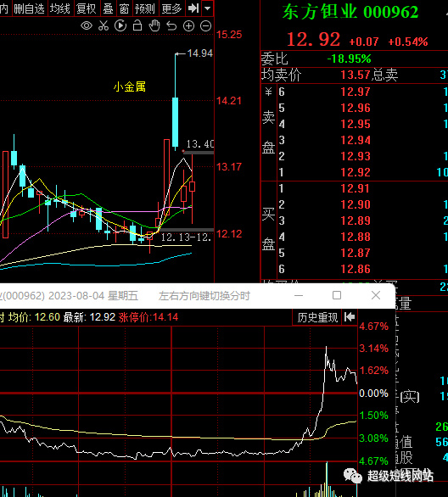
Task: Select the scissors cut tool icon
Action: pos(104,25)
